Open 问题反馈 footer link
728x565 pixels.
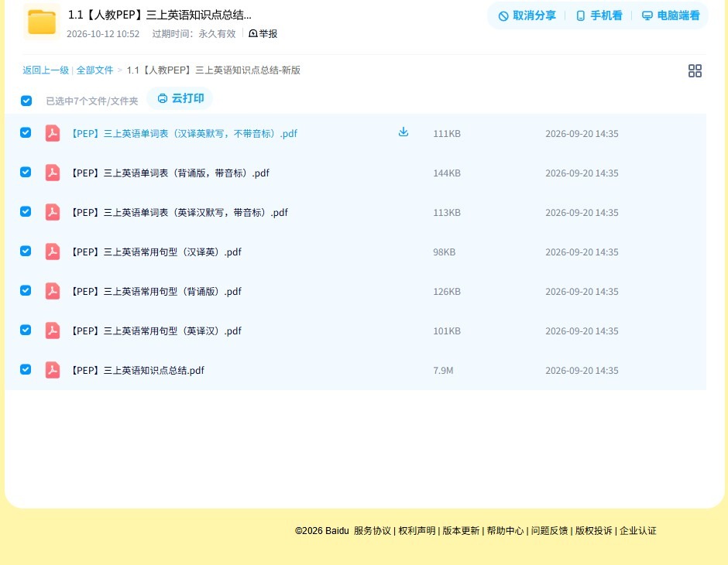[x=549, y=531]
